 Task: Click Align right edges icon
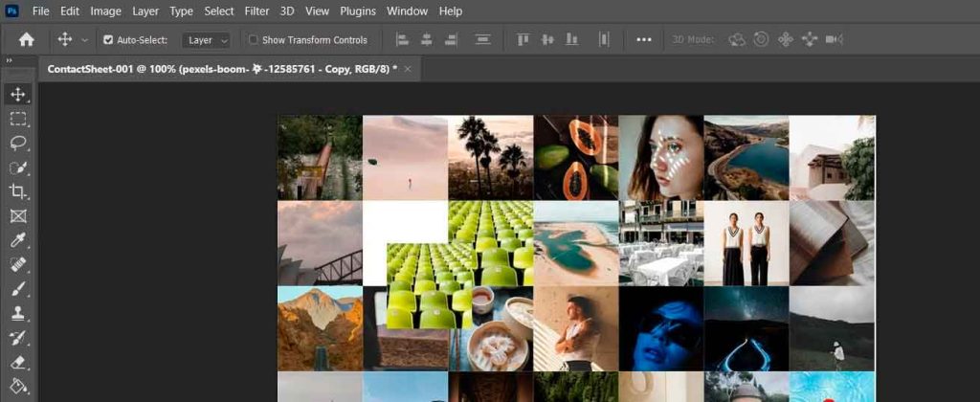click(451, 40)
